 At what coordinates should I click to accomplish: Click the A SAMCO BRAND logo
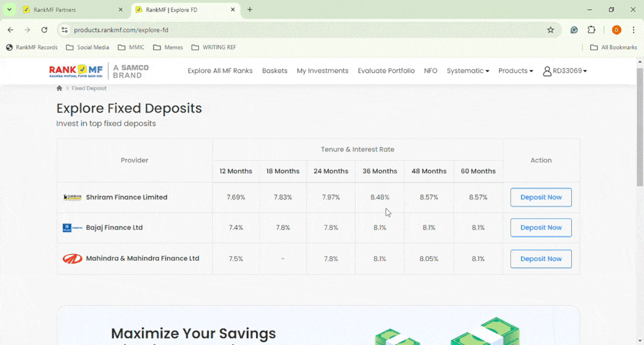coord(131,71)
